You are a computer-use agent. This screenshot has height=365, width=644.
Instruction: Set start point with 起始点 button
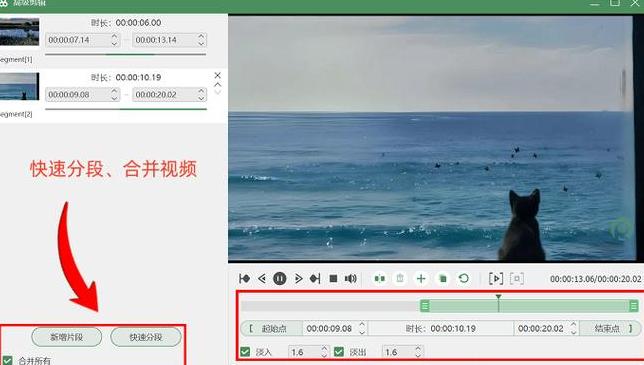(272, 328)
